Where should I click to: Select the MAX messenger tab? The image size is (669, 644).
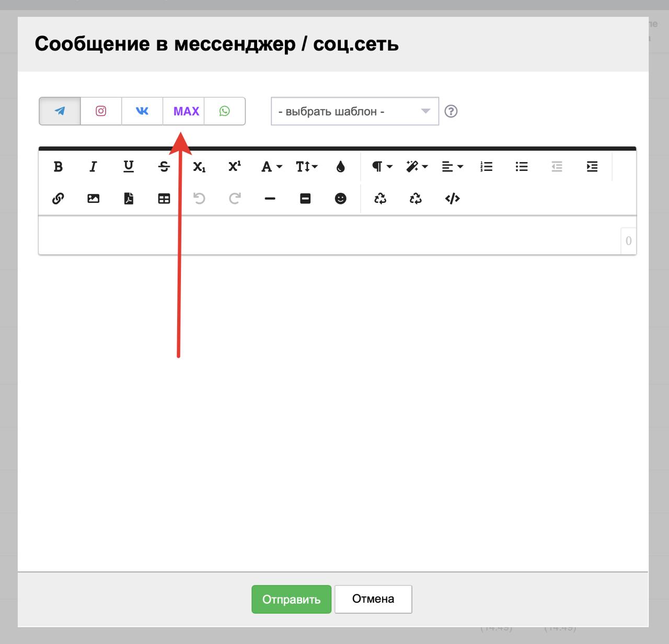(x=186, y=111)
